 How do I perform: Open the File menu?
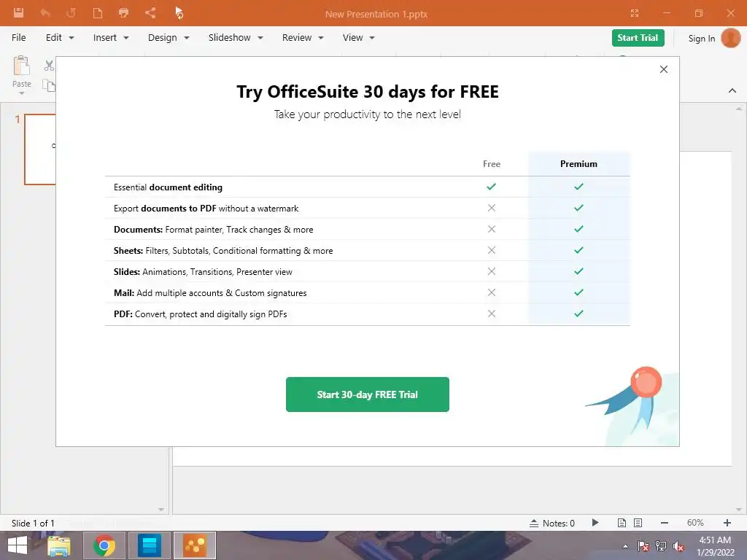18,38
